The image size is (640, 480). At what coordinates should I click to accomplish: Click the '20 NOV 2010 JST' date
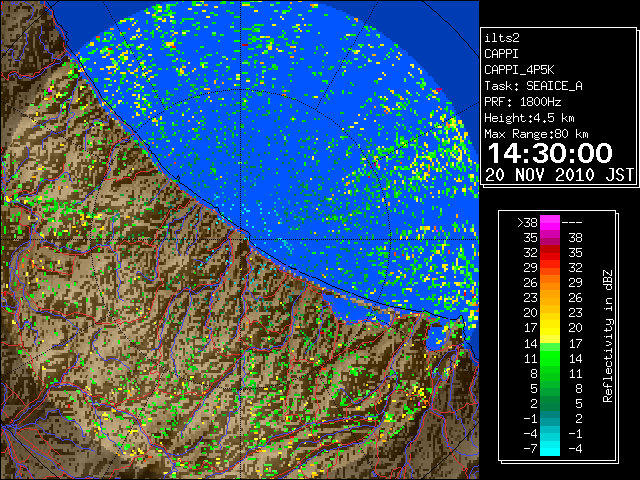coord(559,175)
